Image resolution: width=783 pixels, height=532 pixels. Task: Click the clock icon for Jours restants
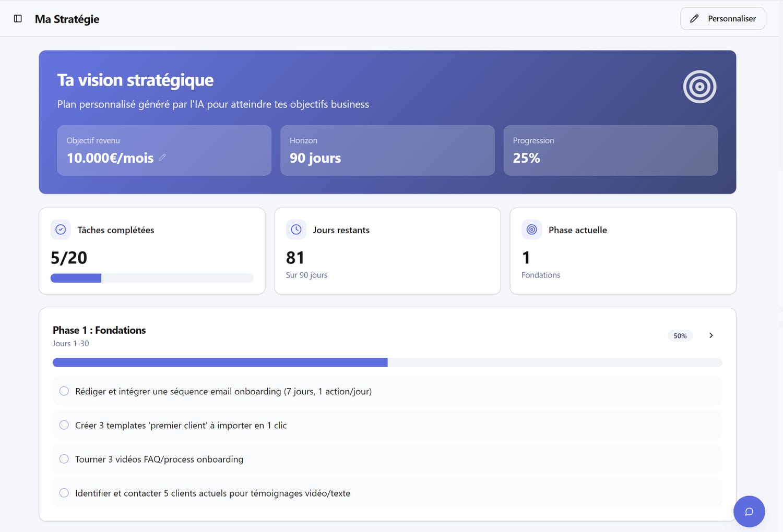point(296,229)
